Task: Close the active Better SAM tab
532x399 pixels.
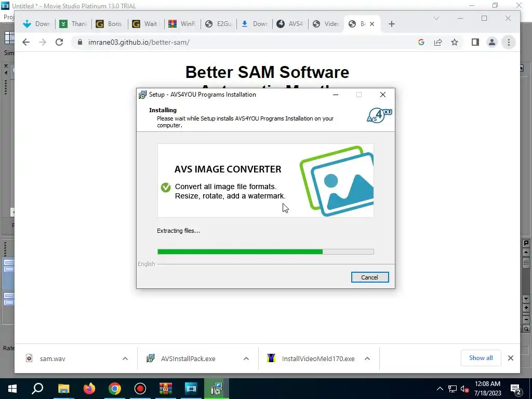Action: pos(372,24)
